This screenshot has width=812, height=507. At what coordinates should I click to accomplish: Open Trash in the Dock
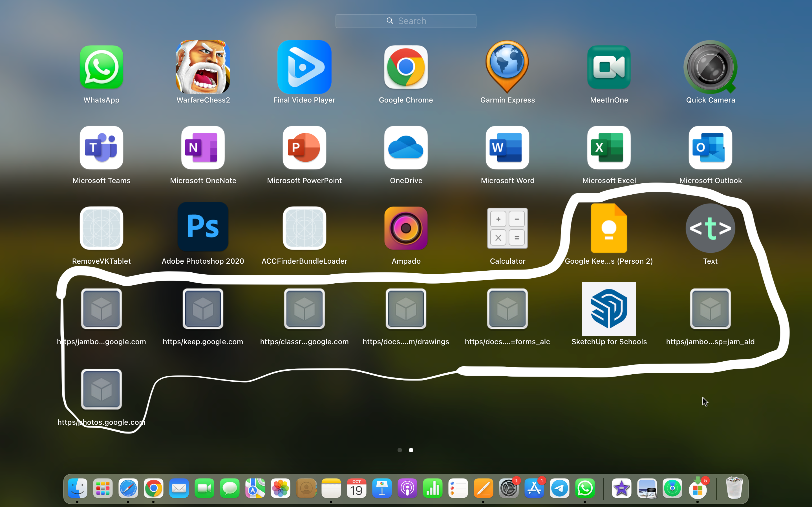(x=734, y=489)
